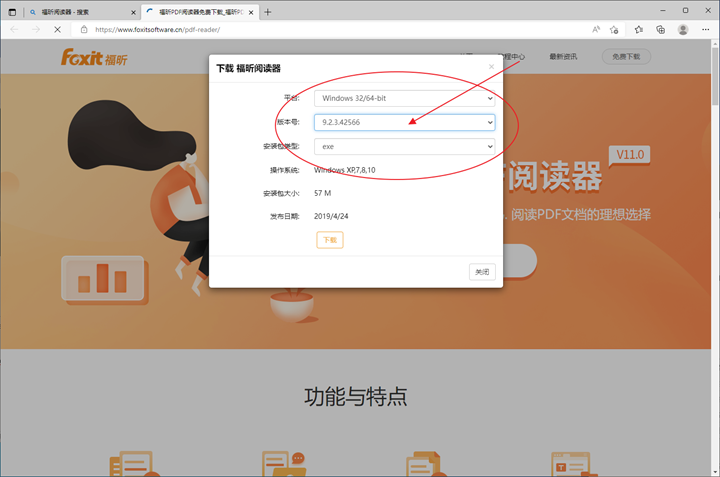Click the forward navigation arrow
Image resolution: width=720 pixels, height=477 pixels.
36,29
